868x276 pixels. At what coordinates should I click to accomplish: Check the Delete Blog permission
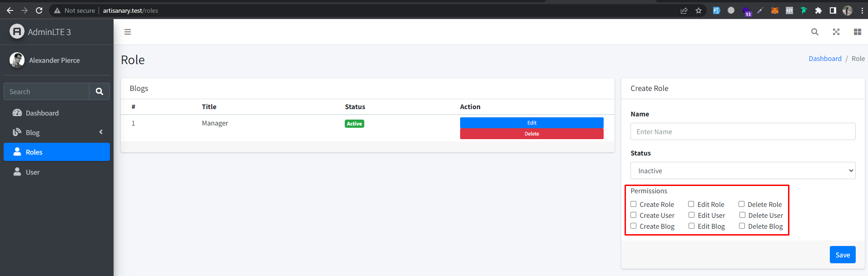(x=742, y=226)
